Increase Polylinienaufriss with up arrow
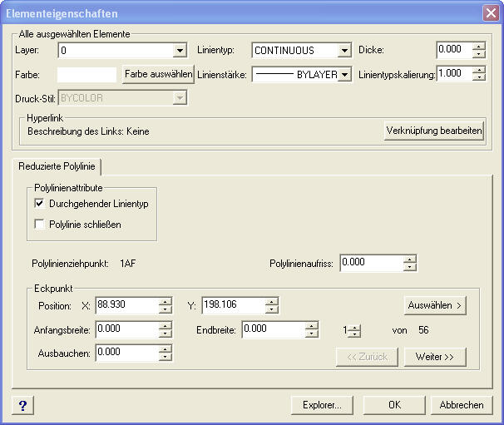Viewport: 504px width, 425px height. tap(409, 259)
